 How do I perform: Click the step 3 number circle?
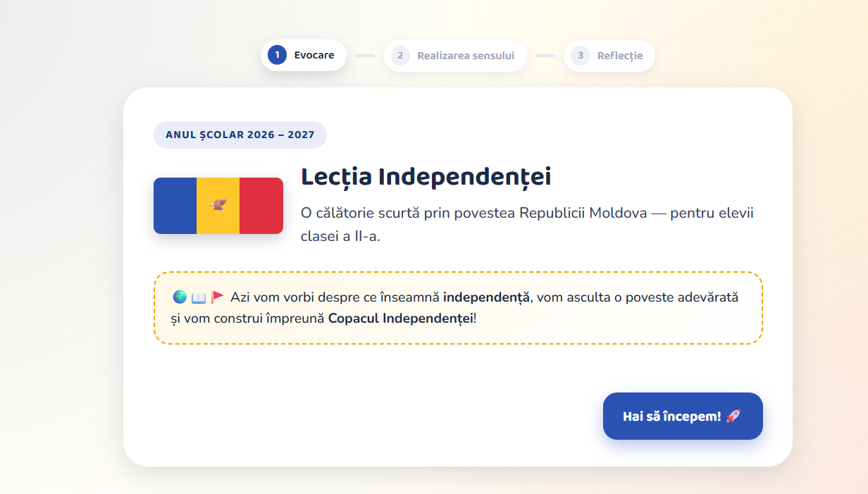point(581,55)
